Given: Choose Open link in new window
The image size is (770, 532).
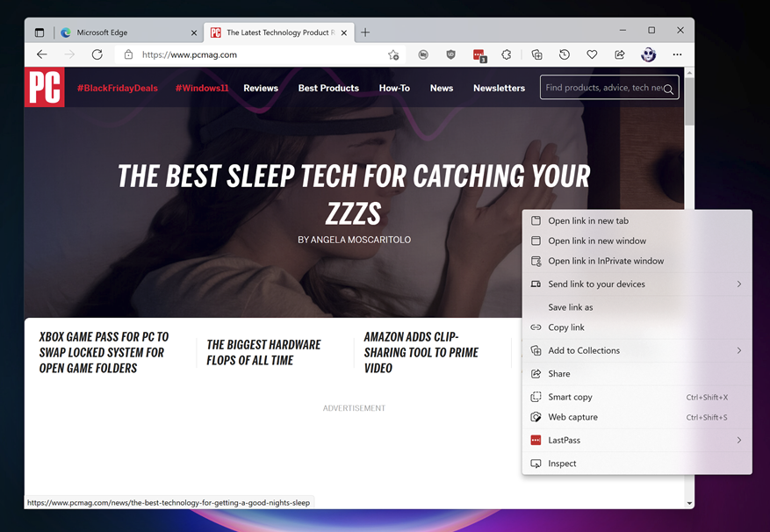Looking at the screenshot, I should pos(637,241).
